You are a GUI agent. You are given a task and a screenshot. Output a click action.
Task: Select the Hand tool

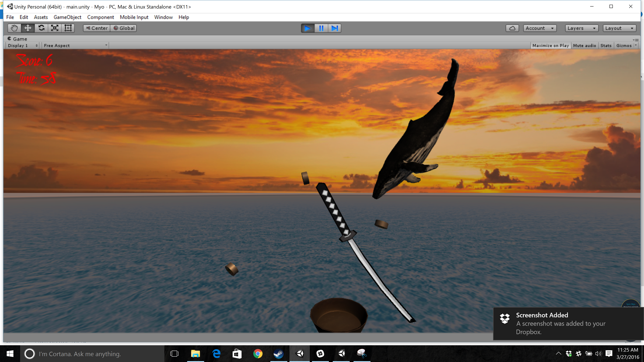tap(14, 28)
